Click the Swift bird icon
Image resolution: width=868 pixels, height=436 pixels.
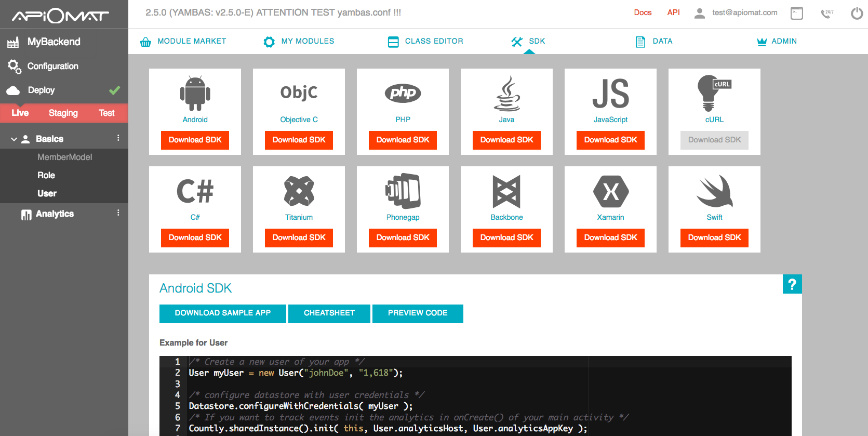(715, 191)
